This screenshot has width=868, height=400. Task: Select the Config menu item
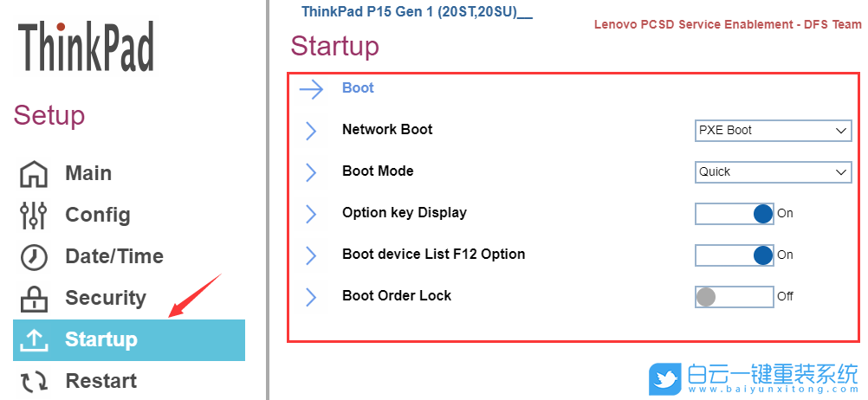(98, 215)
